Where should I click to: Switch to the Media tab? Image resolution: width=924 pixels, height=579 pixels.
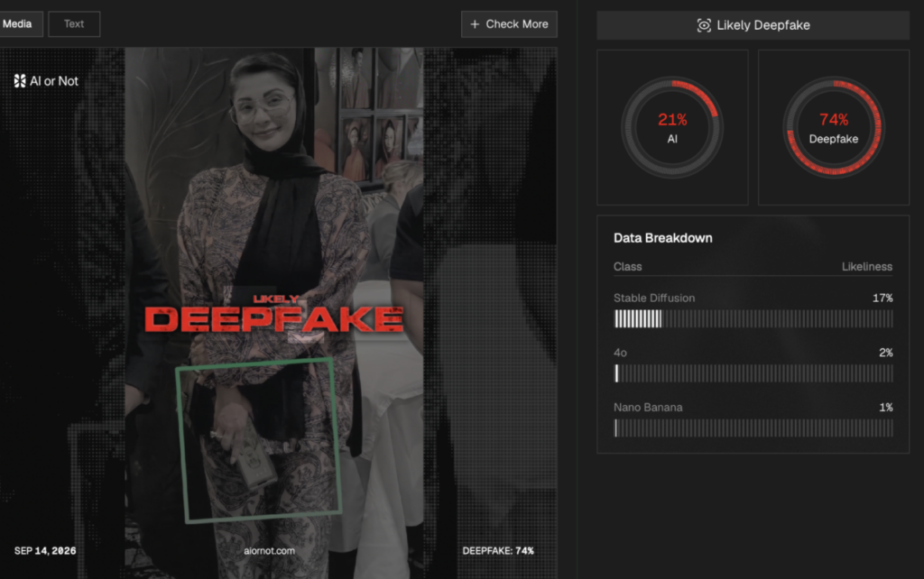19,24
